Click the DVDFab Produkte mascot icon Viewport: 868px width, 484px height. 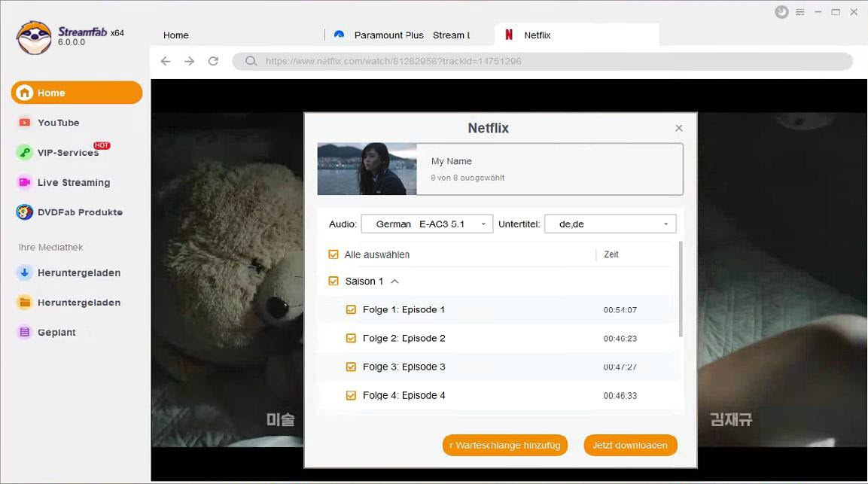point(24,212)
